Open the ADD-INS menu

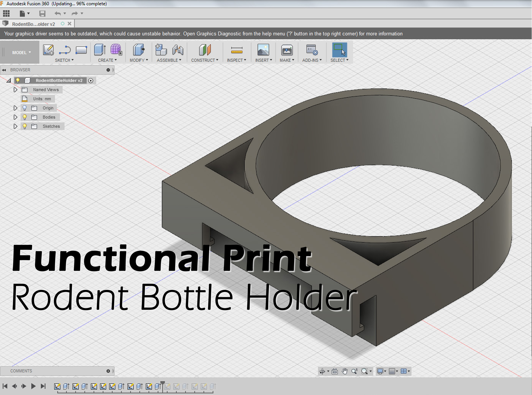(312, 60)
